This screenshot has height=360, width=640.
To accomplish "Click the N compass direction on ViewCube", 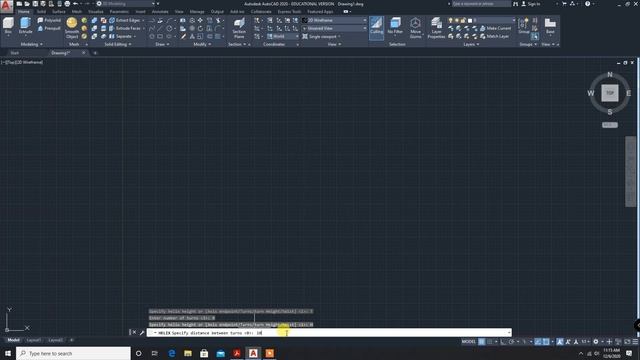I will [x=610, y=74].
